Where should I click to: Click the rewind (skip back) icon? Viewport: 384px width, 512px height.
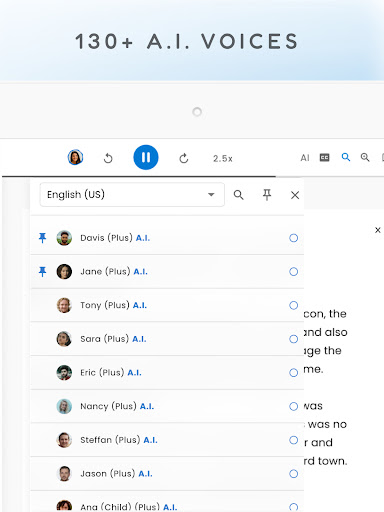coord(108,158)
